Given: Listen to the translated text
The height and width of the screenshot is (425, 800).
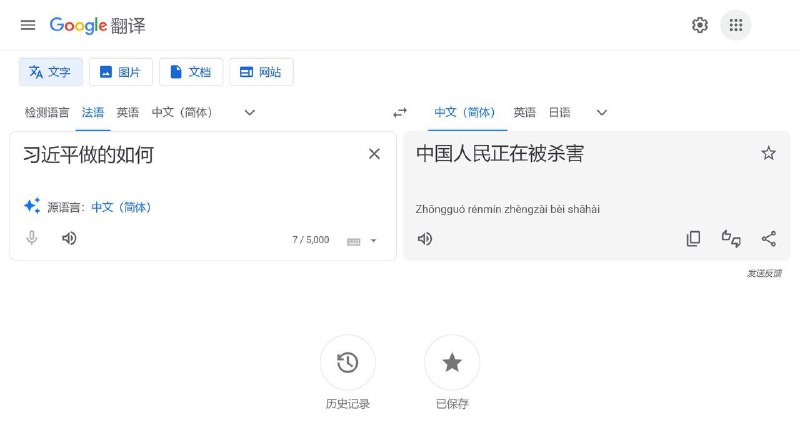Looking at the screenshot, I should pos(425,239).
